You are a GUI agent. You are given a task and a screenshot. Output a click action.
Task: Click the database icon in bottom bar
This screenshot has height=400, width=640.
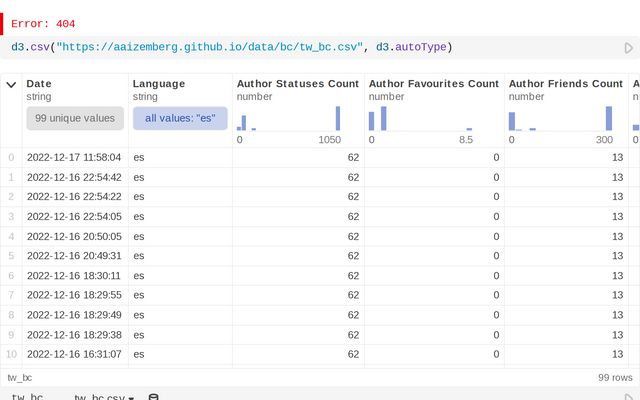tap(153, 397)
